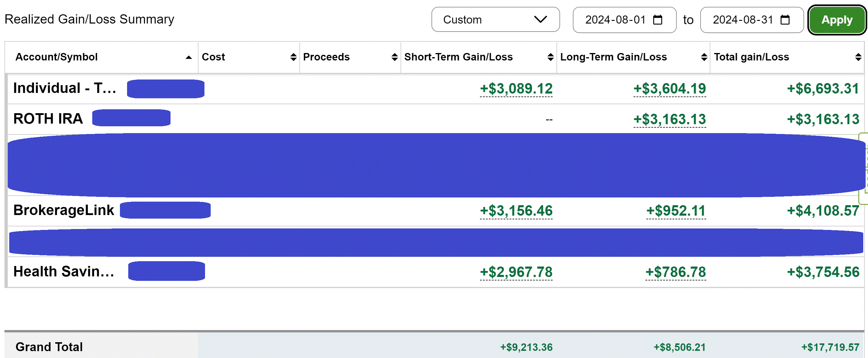
Task: Click the Account/Symbol column header
Action: click(57, 57)
